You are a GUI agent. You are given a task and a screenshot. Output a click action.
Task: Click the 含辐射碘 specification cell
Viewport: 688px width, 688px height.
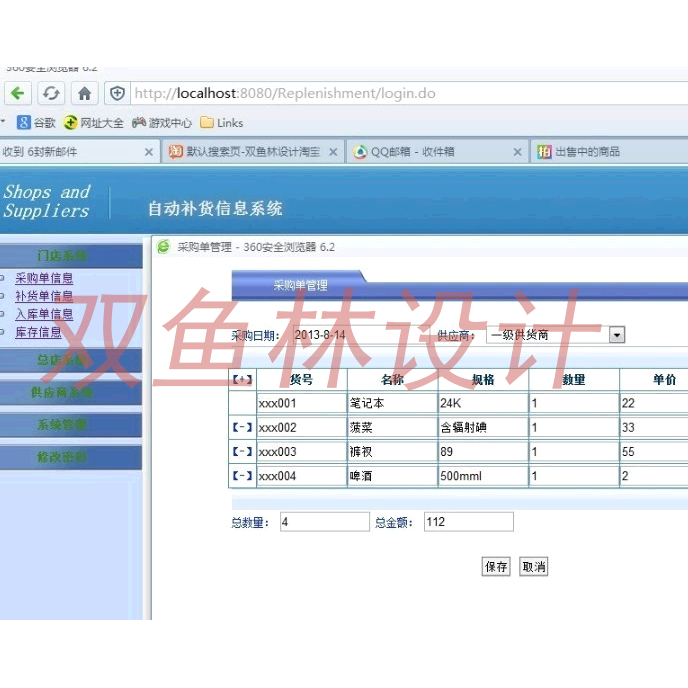[x=483, y=427]
